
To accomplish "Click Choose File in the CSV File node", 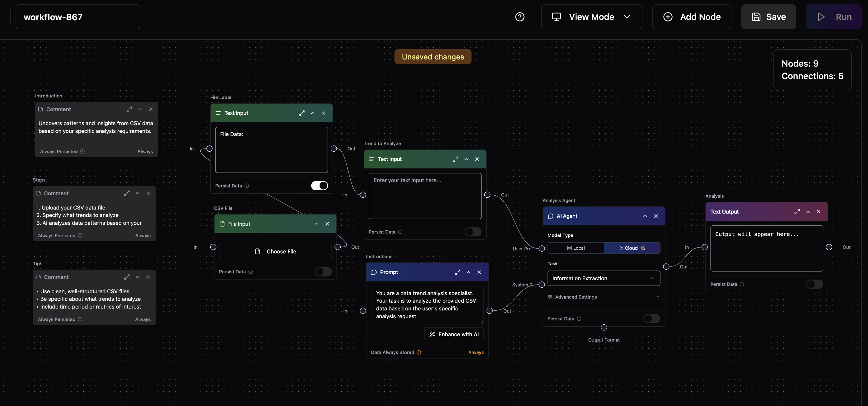I will click(276, 251).
